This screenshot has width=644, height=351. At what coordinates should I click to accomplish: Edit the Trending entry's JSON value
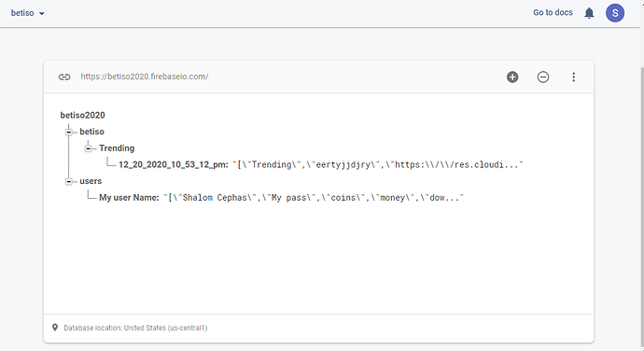[378, 164]
